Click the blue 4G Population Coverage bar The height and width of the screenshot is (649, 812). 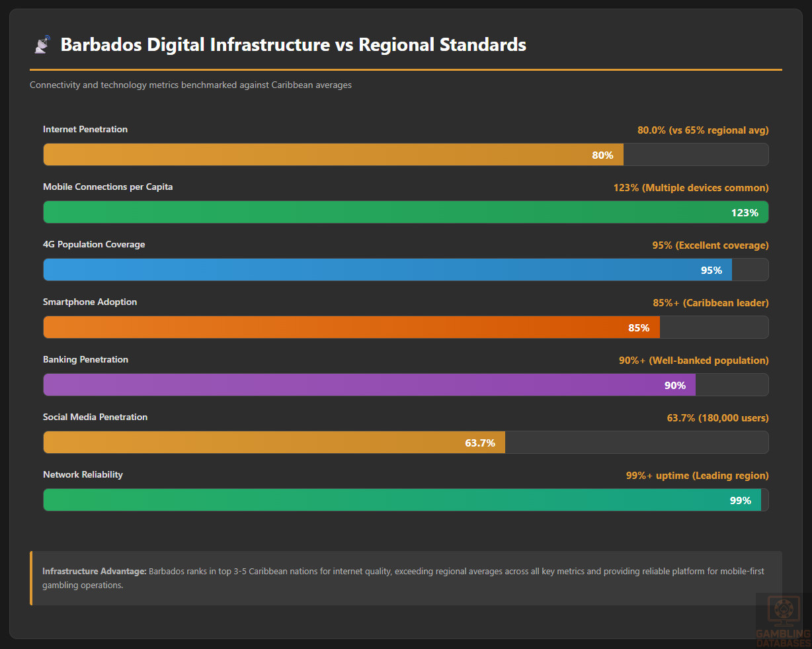387,270
